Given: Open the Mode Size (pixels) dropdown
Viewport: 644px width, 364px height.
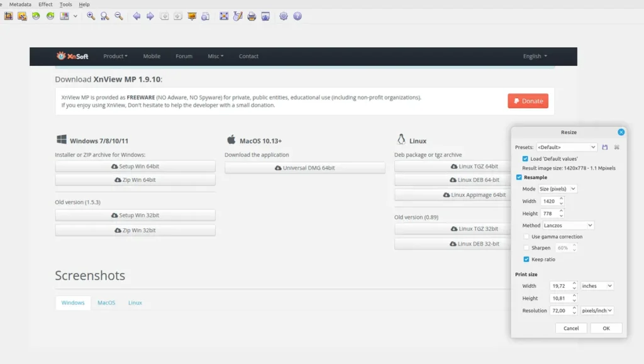Looking at the screenshot, I should point(557,189).
